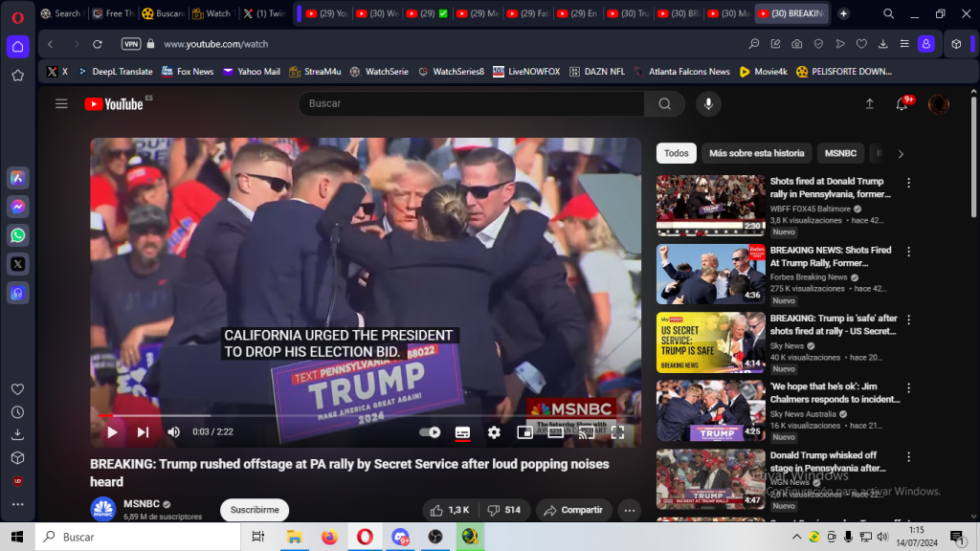The width and height of the screenshot is (980, 551).
Task: Open the Opera menu logo
Action: (x=17, y=17)
